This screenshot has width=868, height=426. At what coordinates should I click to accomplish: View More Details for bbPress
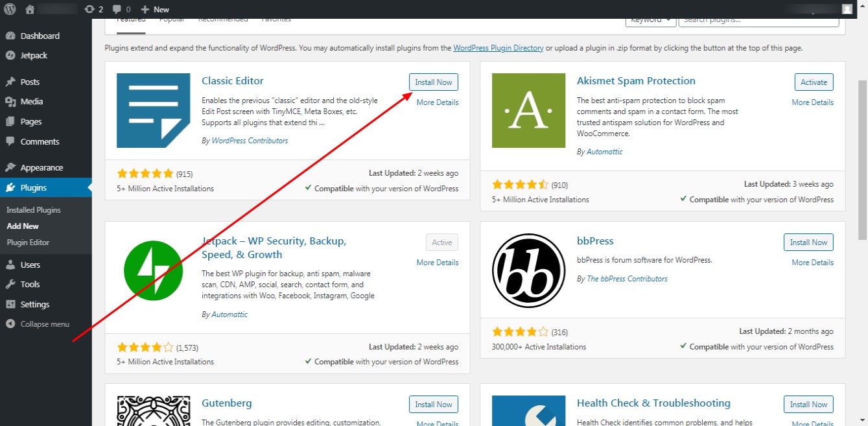pyautogui.click(x=813, y=263)
